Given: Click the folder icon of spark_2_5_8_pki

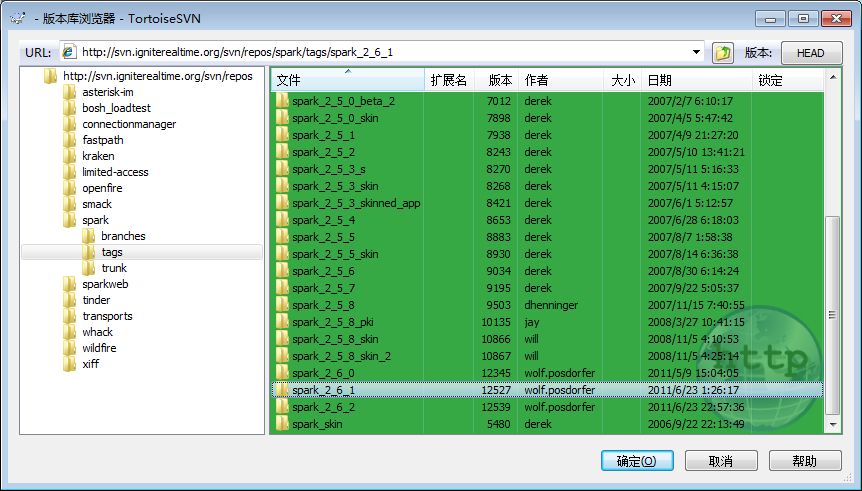Looking at the screenshot, I should pyautogui.click(x=282, y=322).
